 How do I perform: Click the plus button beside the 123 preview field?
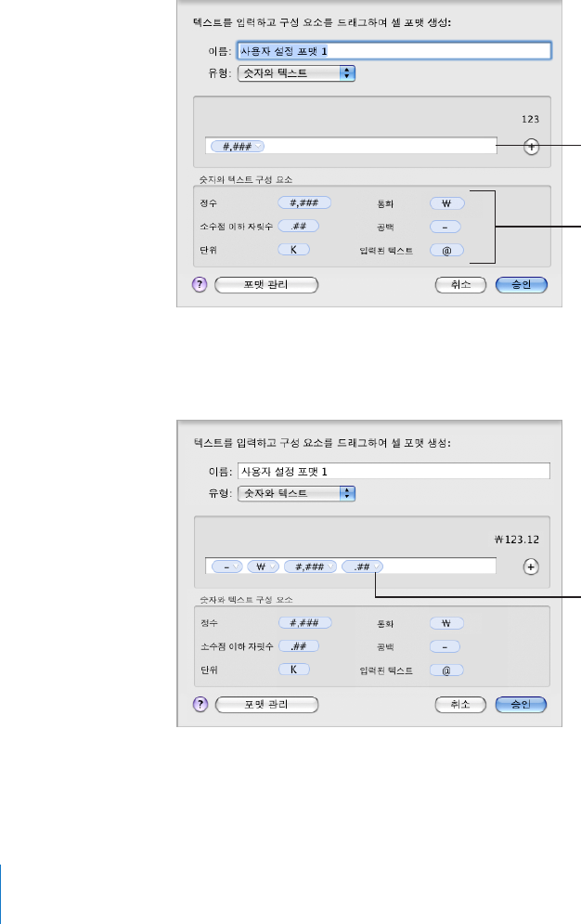[x=531, y=147]
